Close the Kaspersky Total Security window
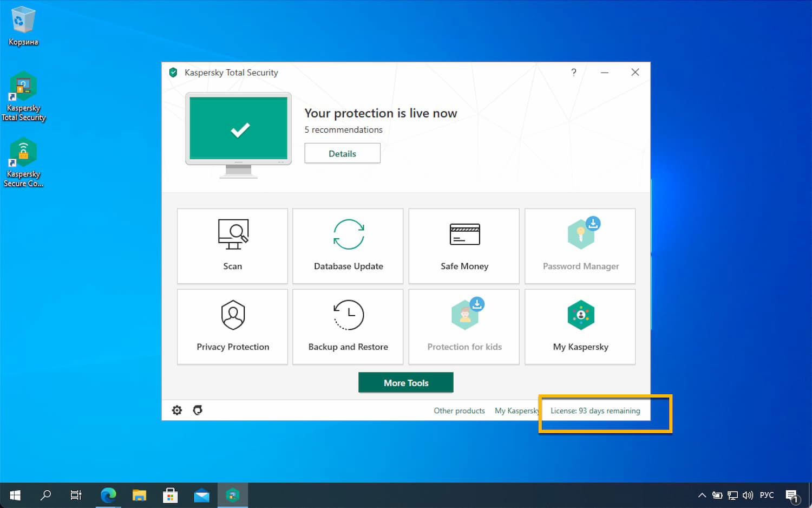Image resolution: width=812 pixels, height=508 pixels. pyautogui.click(x=636, y=72)
